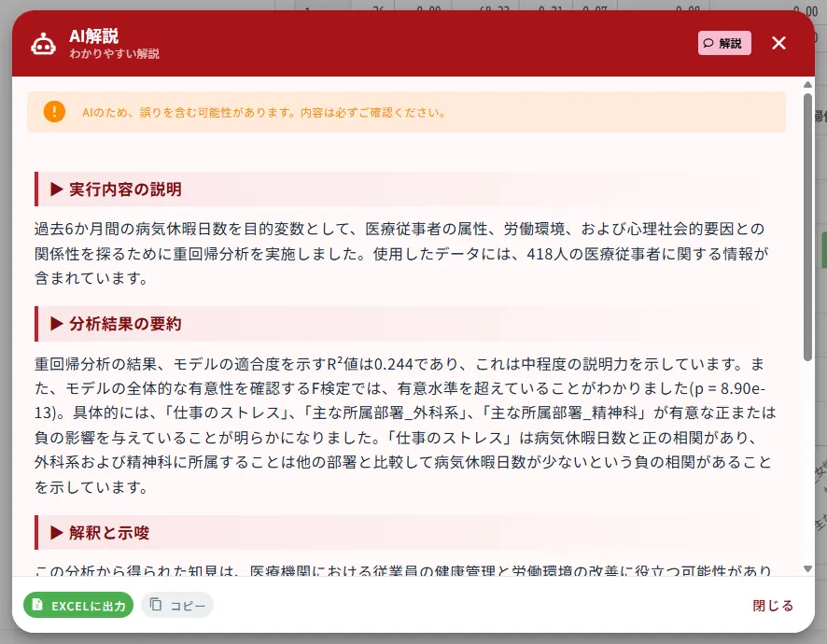Click the vertical scrollbar thumb
This screenshot has width=827, height=644.
pyautogui.click(x=807, y=228)
